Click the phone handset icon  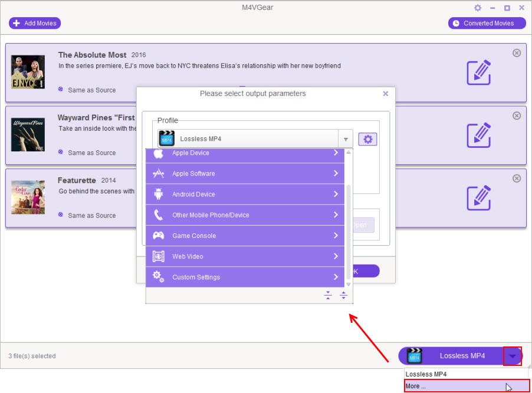click(x=158, y=215)
